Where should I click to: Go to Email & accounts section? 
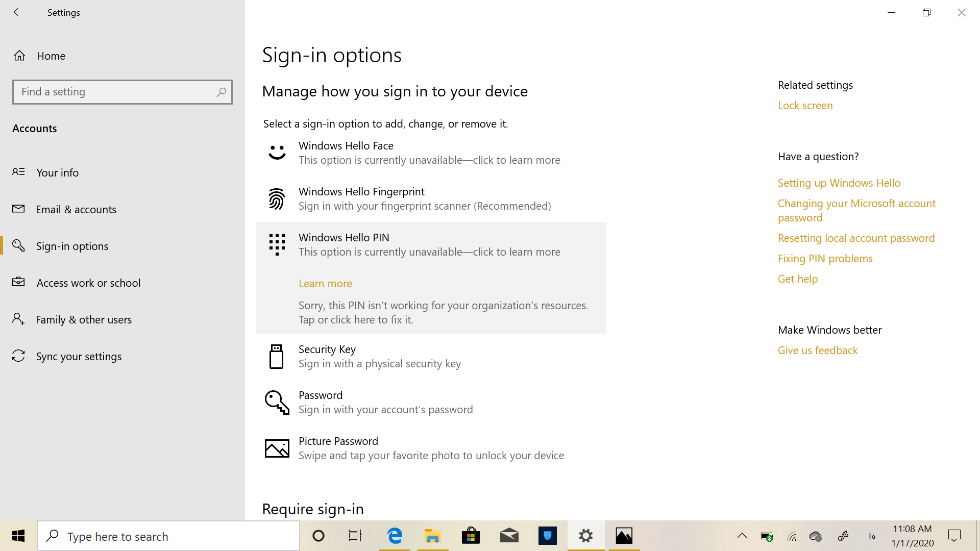76,209
